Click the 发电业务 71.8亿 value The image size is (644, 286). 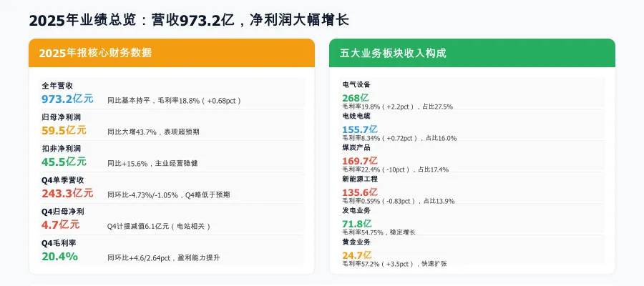tap(357, 224)
